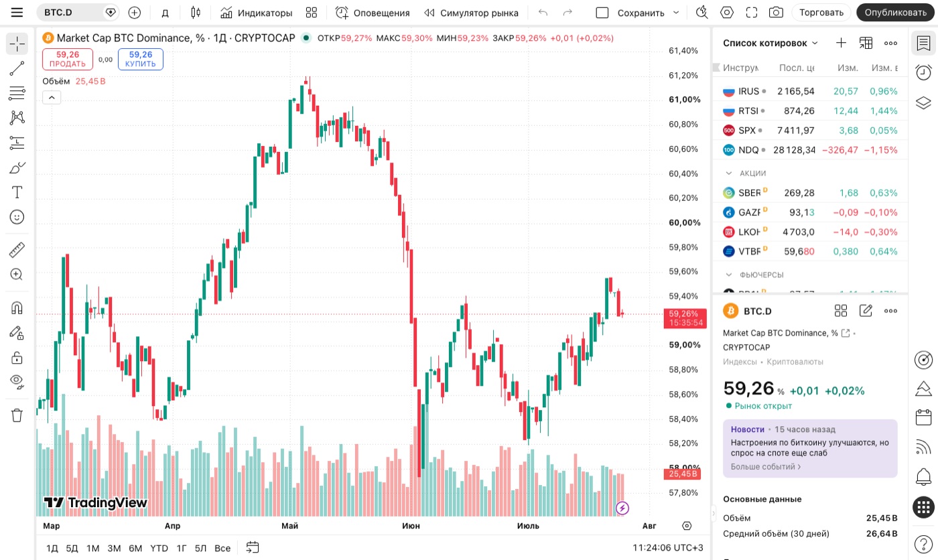This screenshot has width=938, height=560.
Task: Click the Опубликовать button
Action: click(895, 13)
